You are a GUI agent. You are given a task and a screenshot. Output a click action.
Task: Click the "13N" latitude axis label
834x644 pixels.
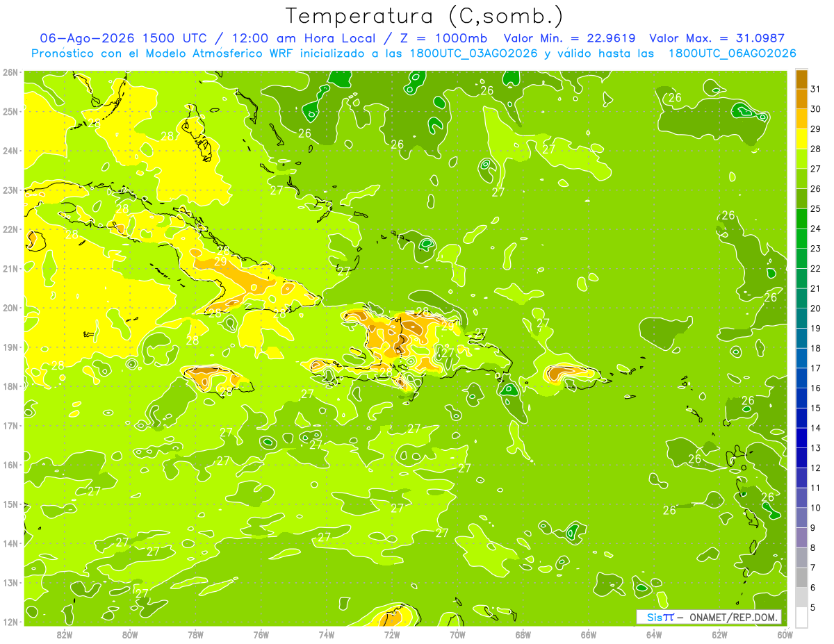[10, 582]
